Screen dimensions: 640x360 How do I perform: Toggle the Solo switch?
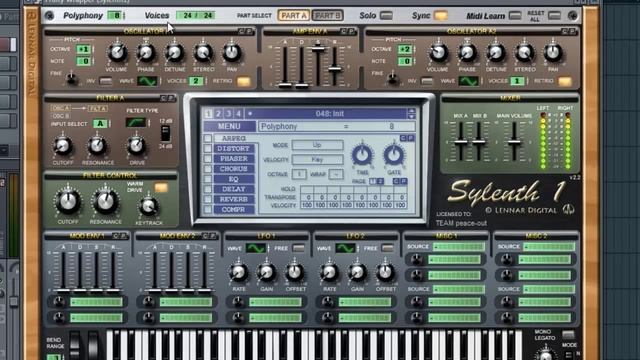tap(386, 16)
